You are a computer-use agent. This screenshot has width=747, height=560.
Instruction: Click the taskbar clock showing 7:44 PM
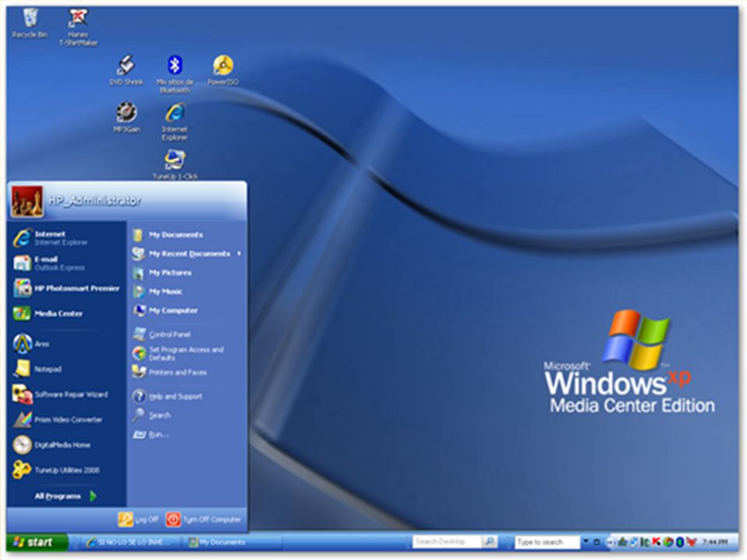coord(716,542)
